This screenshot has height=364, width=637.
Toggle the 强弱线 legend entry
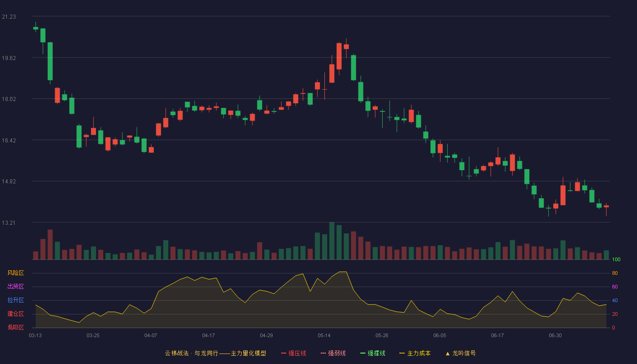333,353
